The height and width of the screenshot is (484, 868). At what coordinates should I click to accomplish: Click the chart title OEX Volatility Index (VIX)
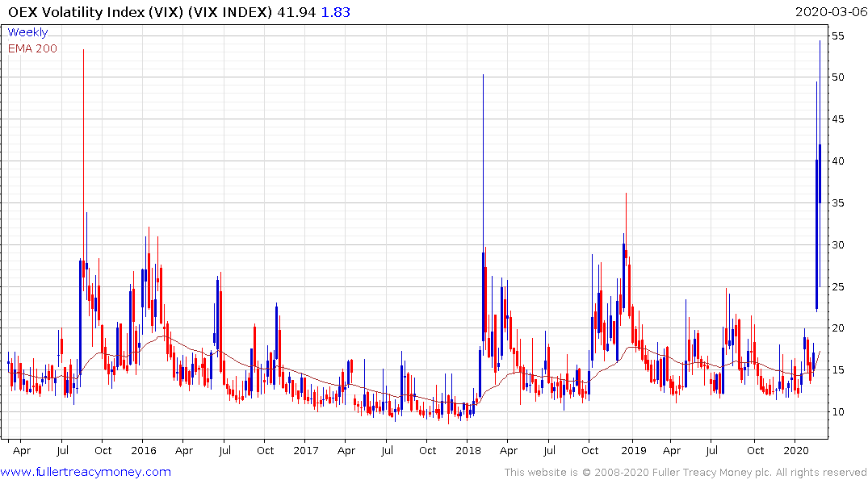(x=95, y=12)
